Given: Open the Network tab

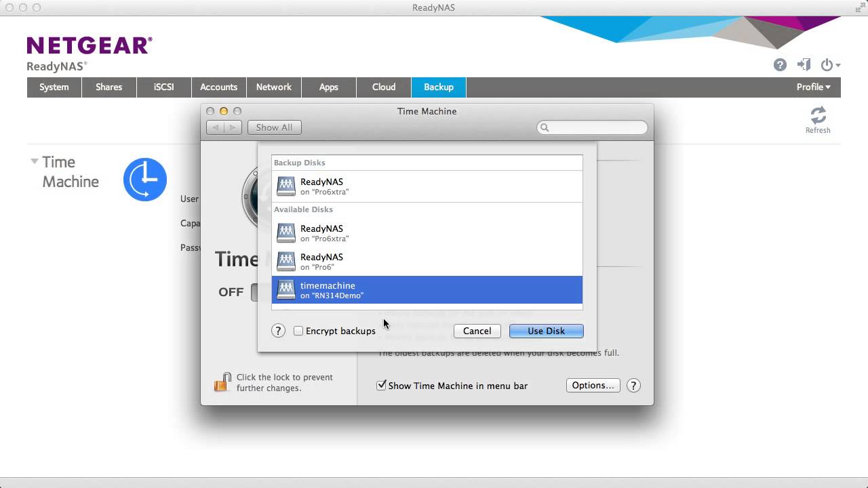Looking at the screenshot, I should (273, 87).
